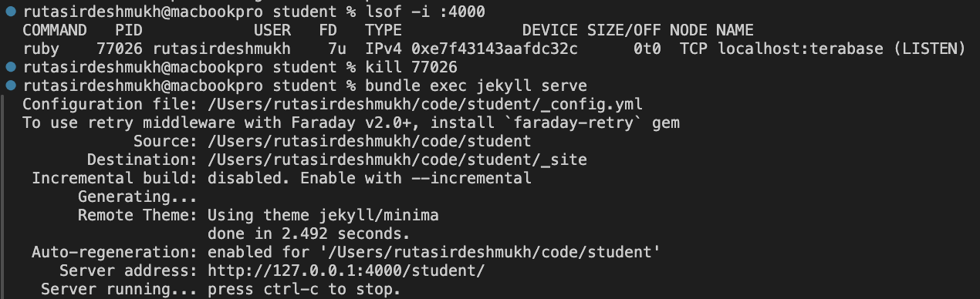
Task: Click the 'kill 77026' command text
Action: [411, 67]
